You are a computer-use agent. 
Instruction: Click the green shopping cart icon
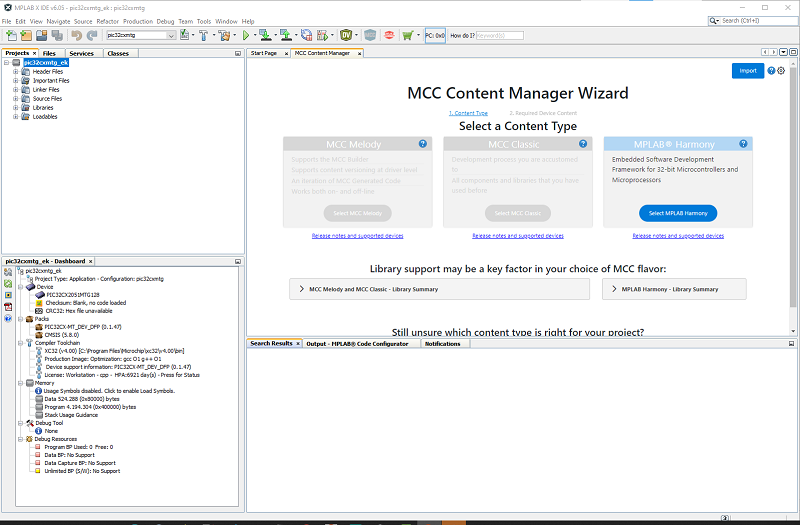(x=407, y=35)
